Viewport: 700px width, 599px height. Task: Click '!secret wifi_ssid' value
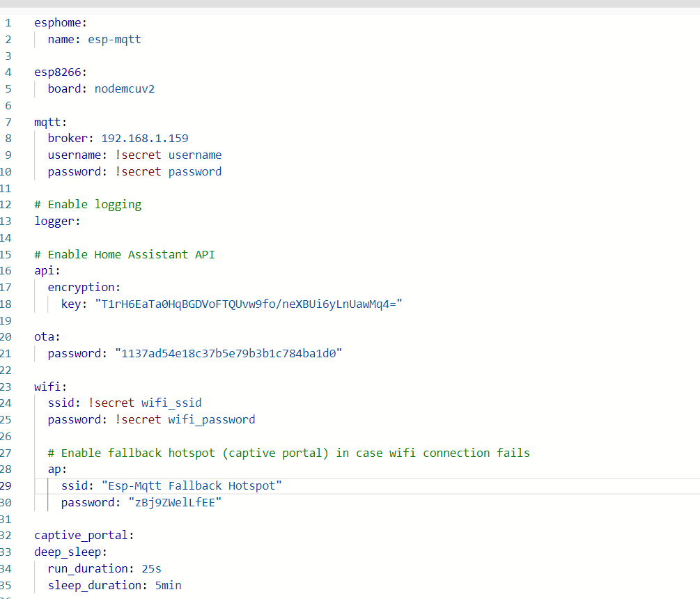(x=145, y=403)
